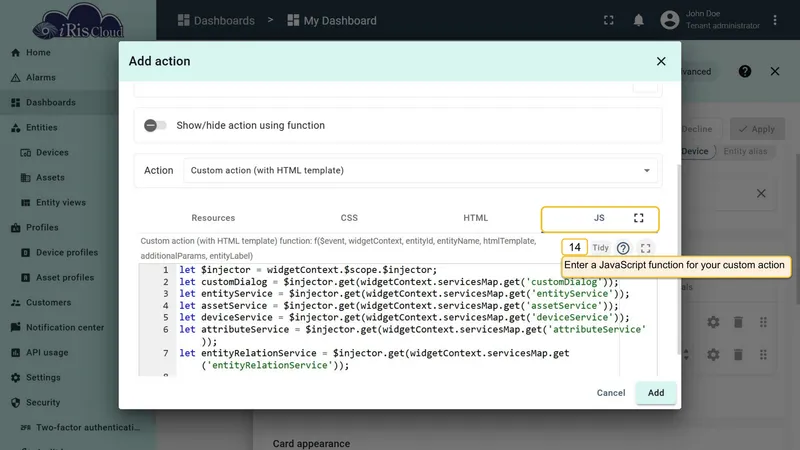Image resolution: width=800 pixels, height=450 pixels.
Task: Click the Profiles briefcase icon
Action: [15, 228]
